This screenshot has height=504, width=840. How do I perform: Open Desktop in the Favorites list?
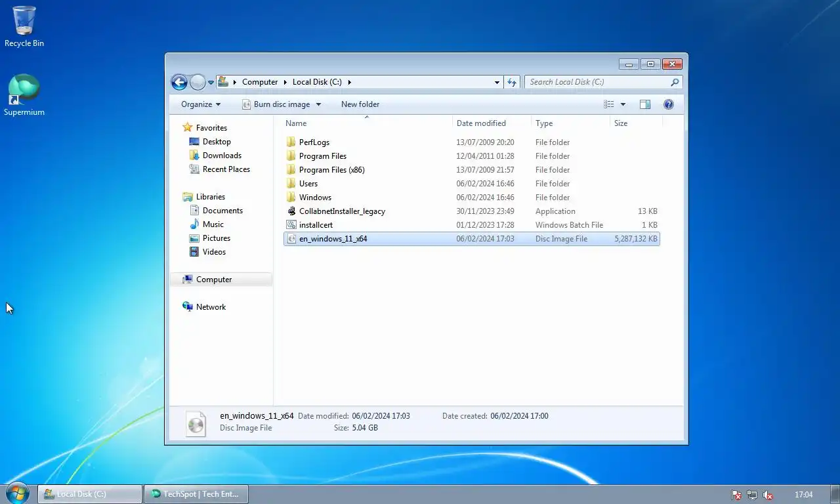pos(217,142)
